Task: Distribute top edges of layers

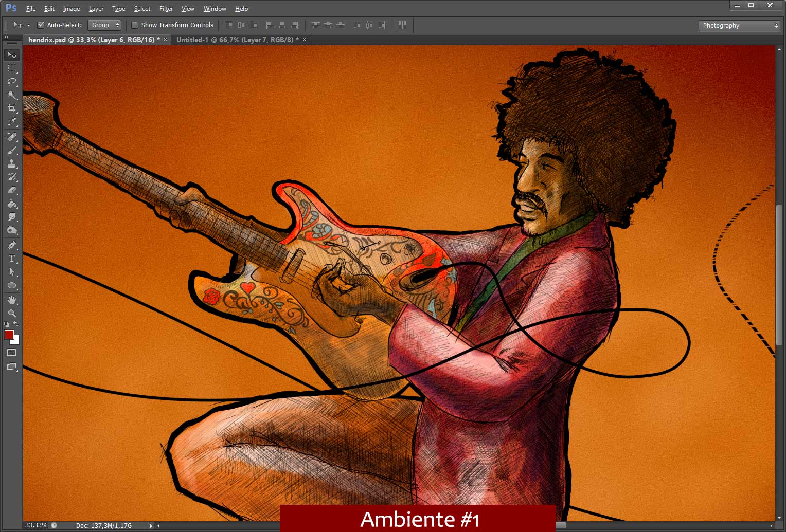Action: point(316,25)
